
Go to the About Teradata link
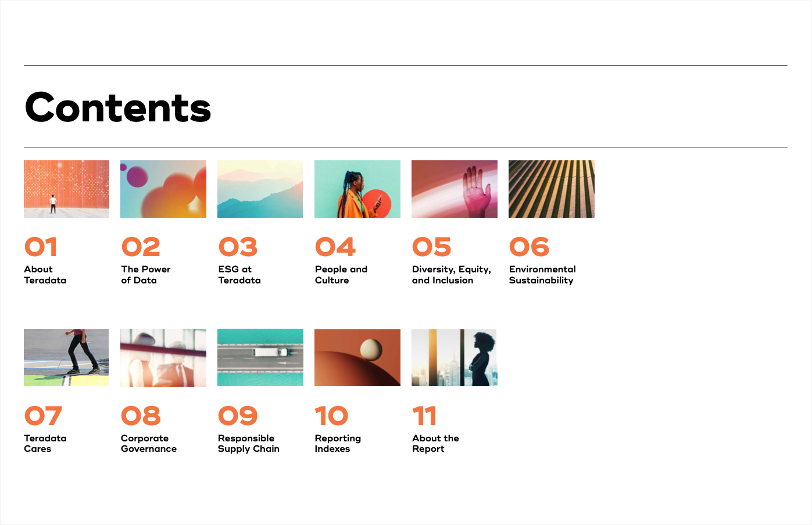coord(45,275)
